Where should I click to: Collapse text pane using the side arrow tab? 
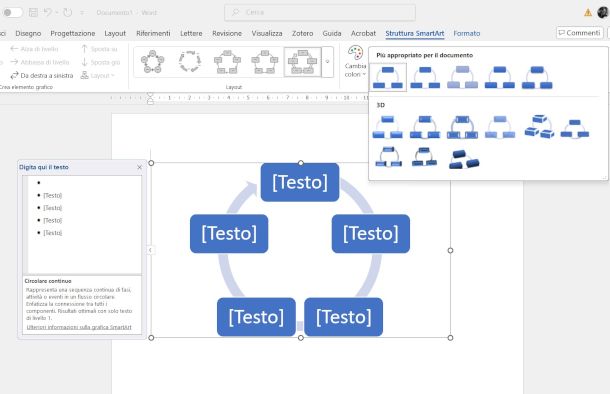(150, 250)
